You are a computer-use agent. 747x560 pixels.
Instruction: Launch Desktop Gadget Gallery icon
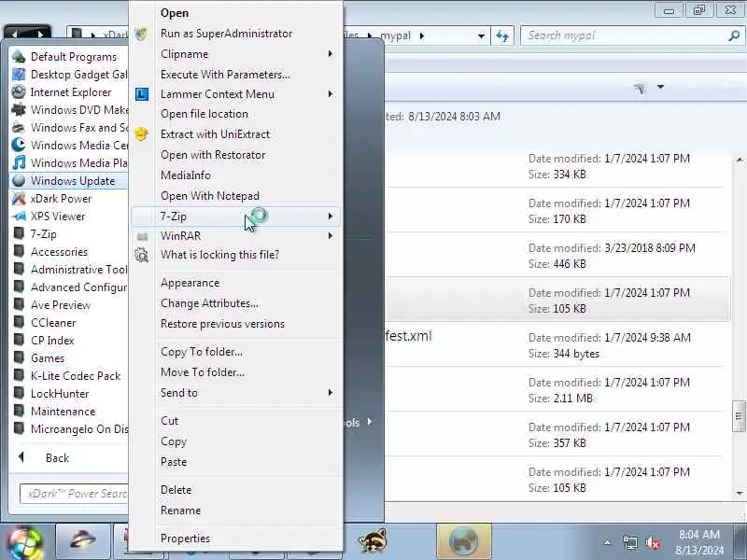[x=19, y=75]
